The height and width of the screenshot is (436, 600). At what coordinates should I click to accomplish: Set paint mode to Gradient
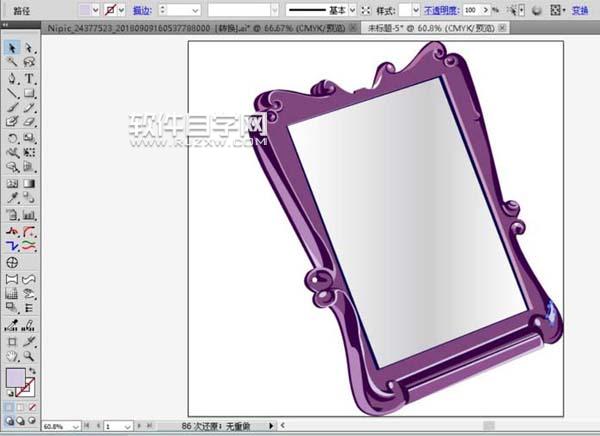21,407
